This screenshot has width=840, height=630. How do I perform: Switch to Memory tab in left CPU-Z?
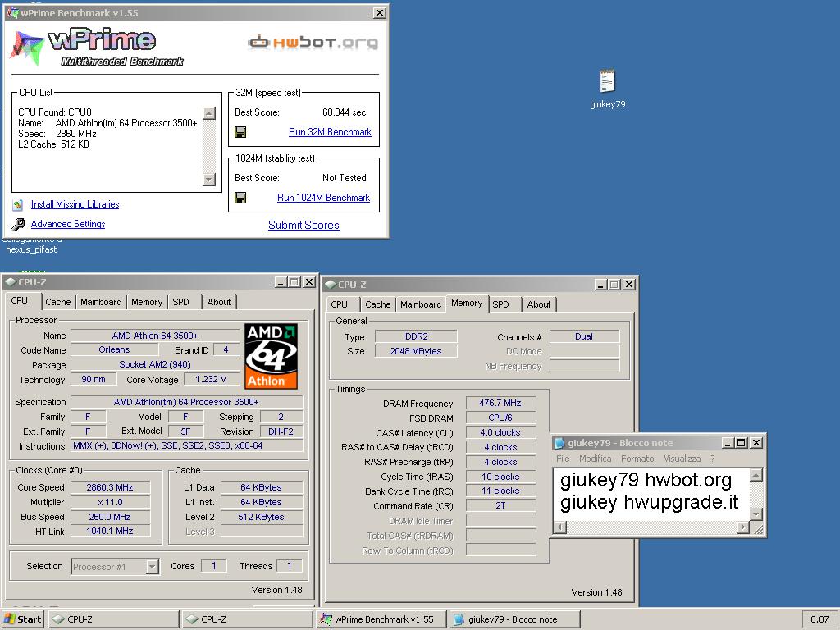point(147,302)
